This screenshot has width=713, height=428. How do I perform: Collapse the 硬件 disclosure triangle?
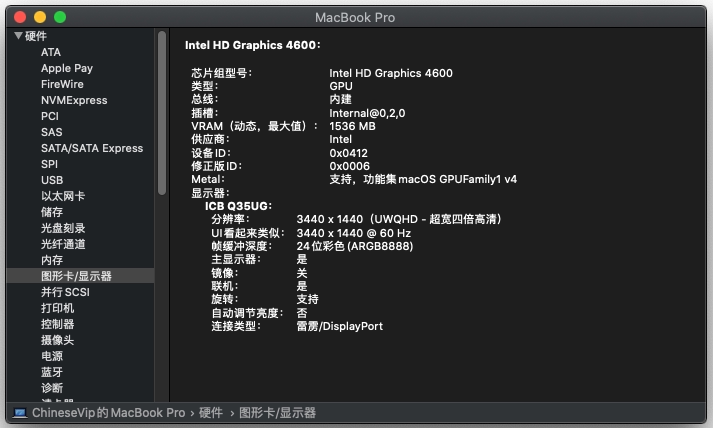(x=18, y=36)
